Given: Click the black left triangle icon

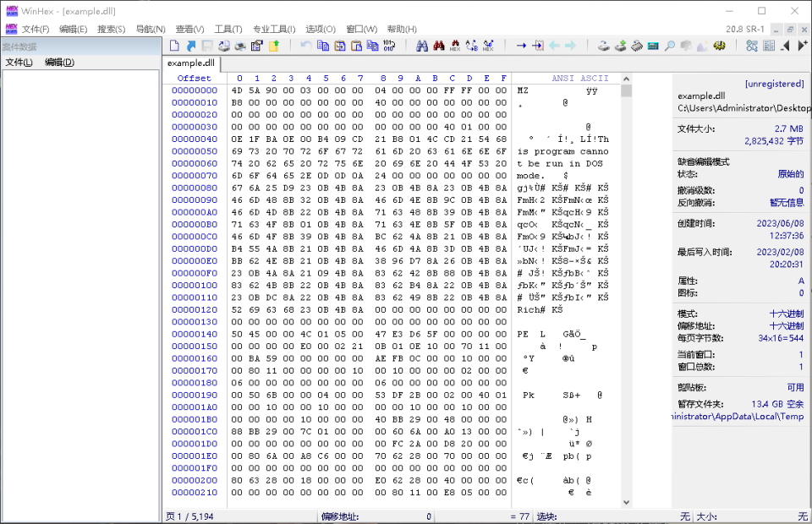Looking at the screenshot, I should [786, 46].
